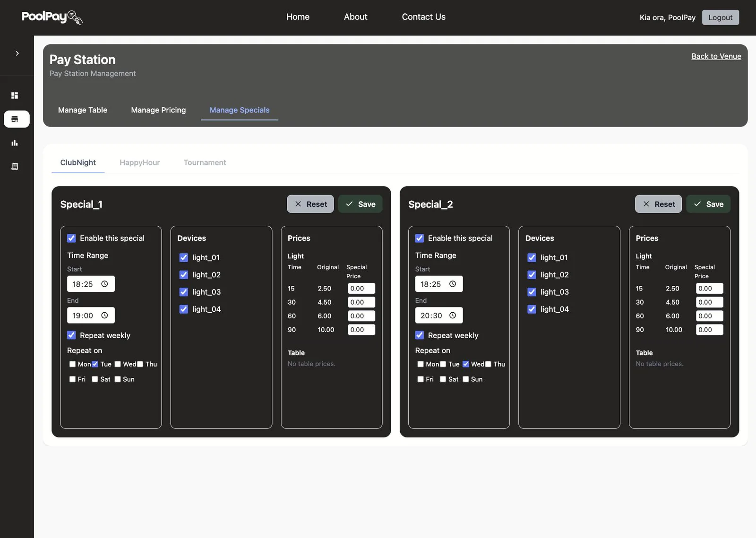
Task: Expand the sidebar with the chevron arrow
Action: pyautogui.click(x=17, y=53)
